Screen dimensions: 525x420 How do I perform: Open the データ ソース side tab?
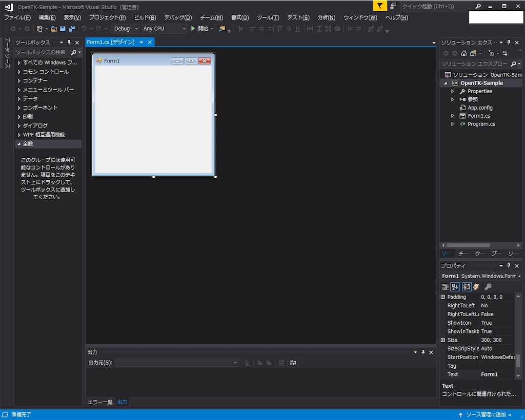click(7, 53)
